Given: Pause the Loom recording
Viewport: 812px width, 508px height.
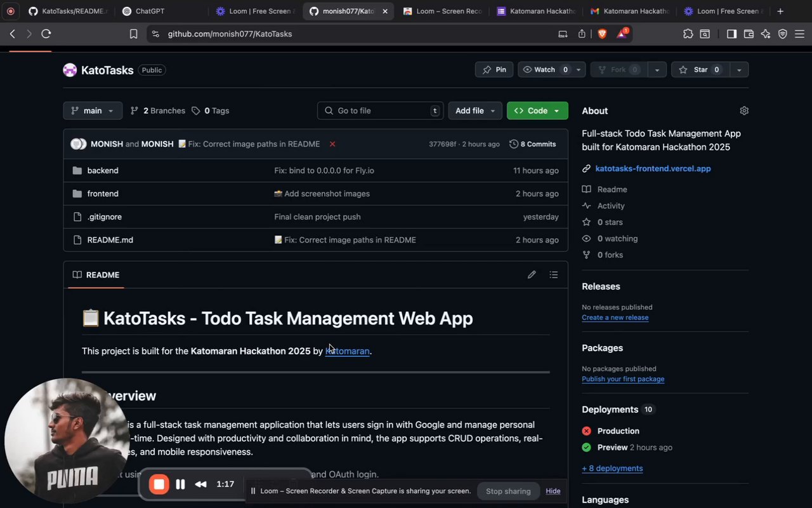Looking at the screenshot, I should point(180,485).
